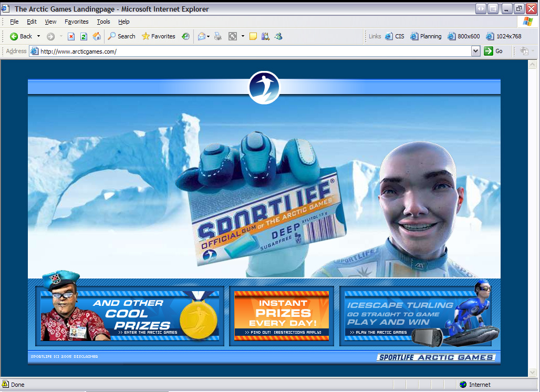
Task: Click the 'And Other Cool Prizes' banner
Action: coord(130,316)
